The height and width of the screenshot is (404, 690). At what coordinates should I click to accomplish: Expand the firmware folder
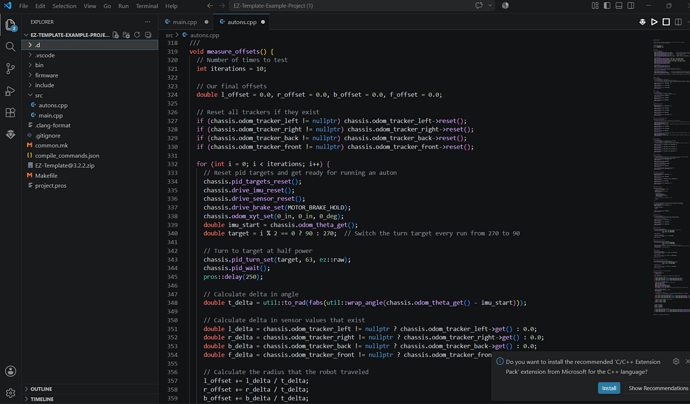(90, 75)
